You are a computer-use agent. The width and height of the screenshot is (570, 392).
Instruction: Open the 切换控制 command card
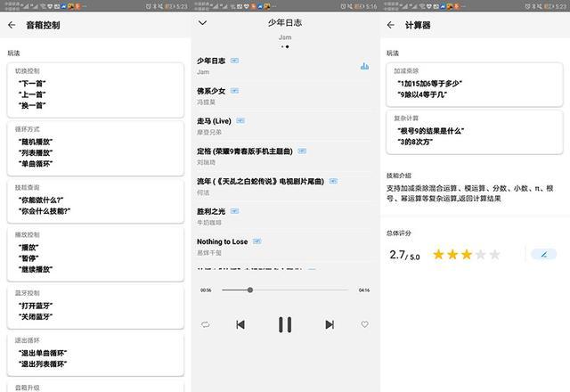[95, 90]
